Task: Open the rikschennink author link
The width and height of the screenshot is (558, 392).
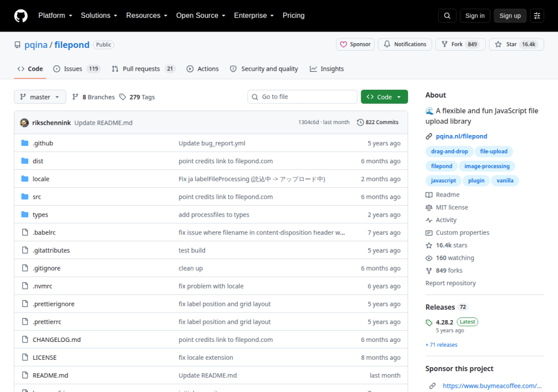Action: click(x=51, y=122)
